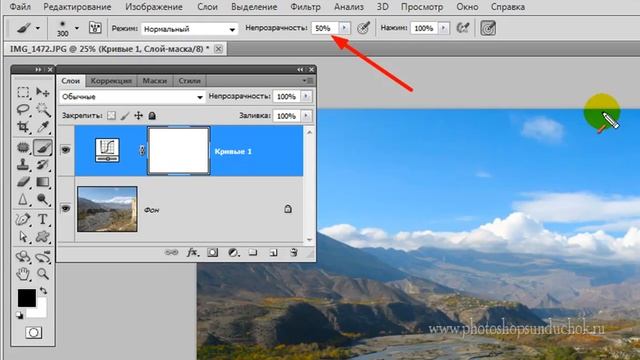Select the Spot Healing Brush tool

pos(23,147)
